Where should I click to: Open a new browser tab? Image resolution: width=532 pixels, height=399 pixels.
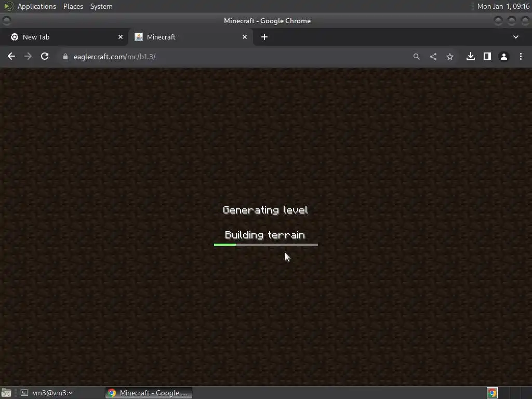pyautogui.click(x=264, y=37)
